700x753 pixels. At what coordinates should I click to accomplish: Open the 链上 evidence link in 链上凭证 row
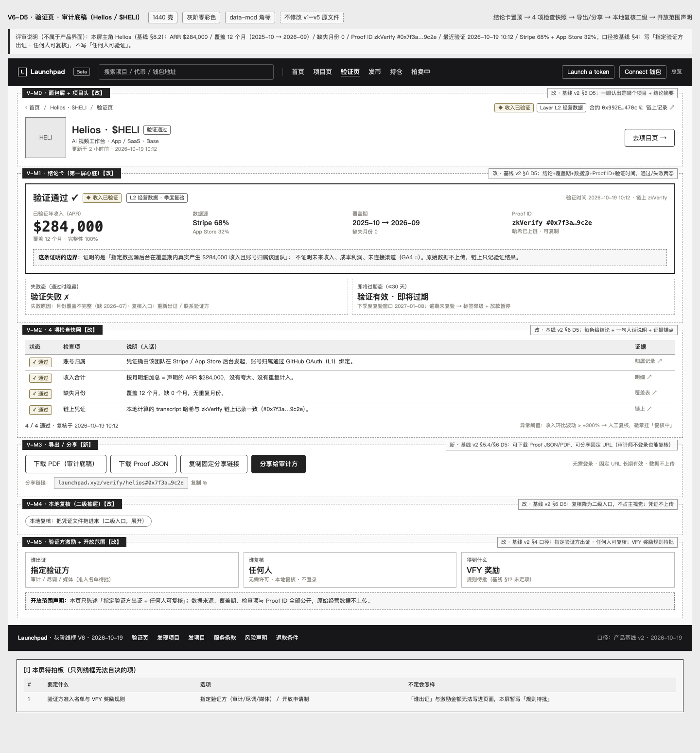(x=643, y=409)
